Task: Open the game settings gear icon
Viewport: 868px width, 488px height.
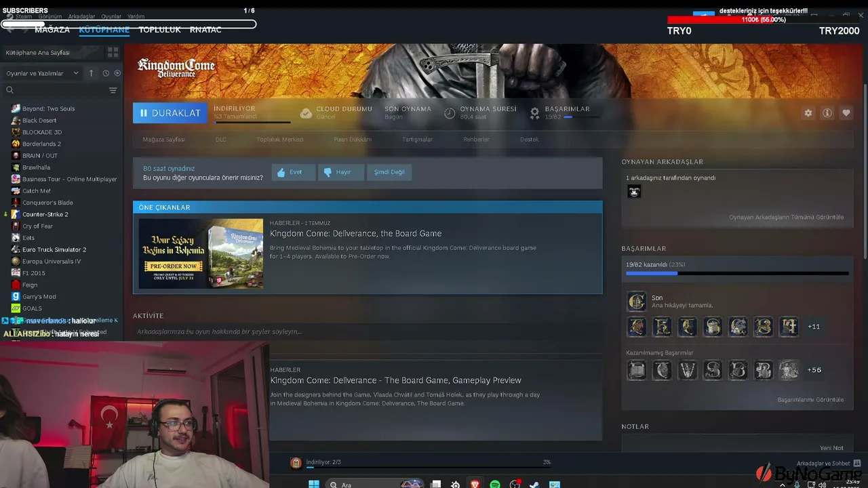Action: click(x=808, y=113)
